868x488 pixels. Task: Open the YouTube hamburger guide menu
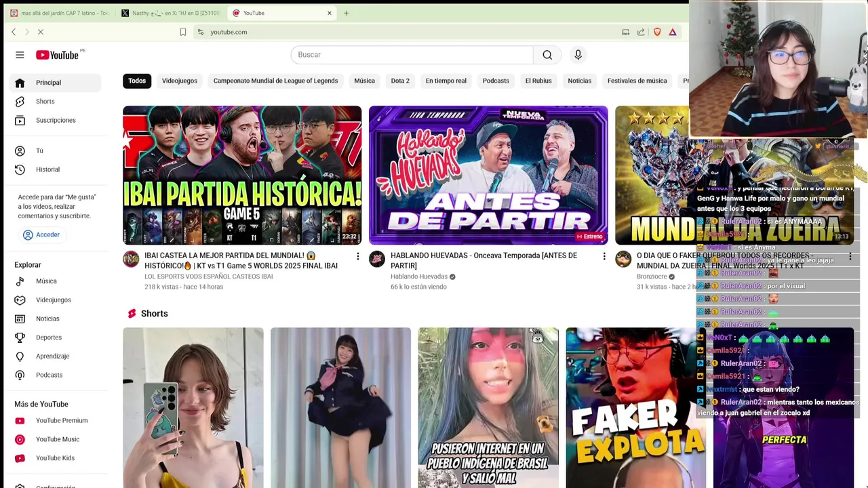coord(20,55)
